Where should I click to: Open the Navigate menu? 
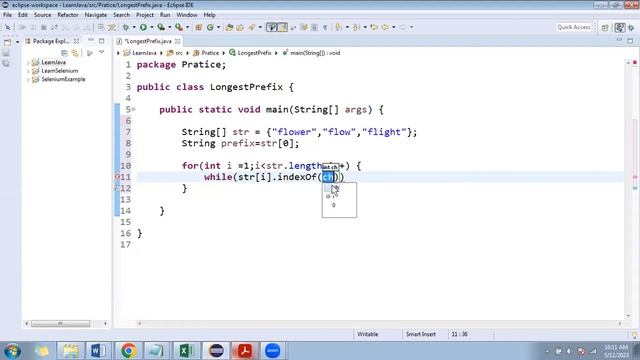96,15
